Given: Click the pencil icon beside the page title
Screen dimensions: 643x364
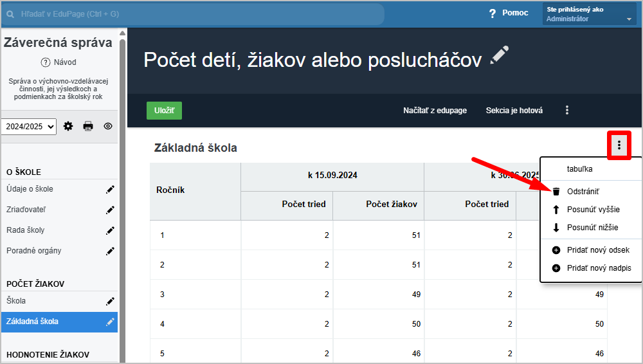Looking at the screenshot, I should click(499, 56).
